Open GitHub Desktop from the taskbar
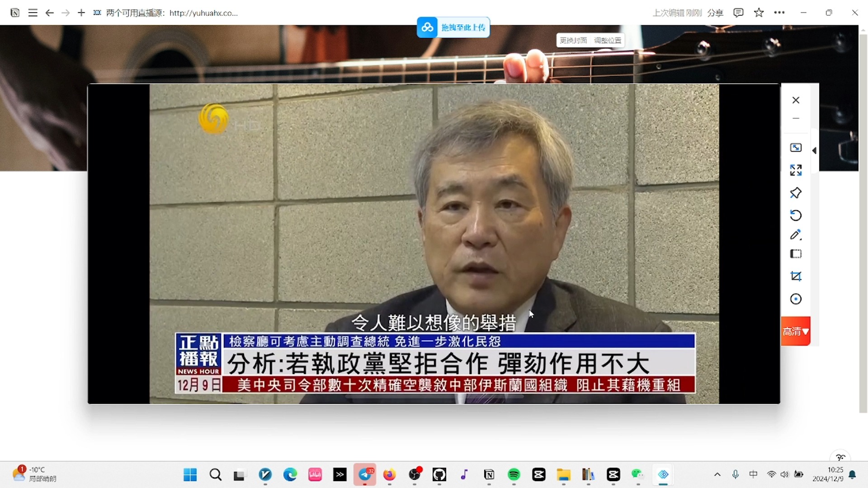This screenshot has height=488, width=868. pos(439,474)
